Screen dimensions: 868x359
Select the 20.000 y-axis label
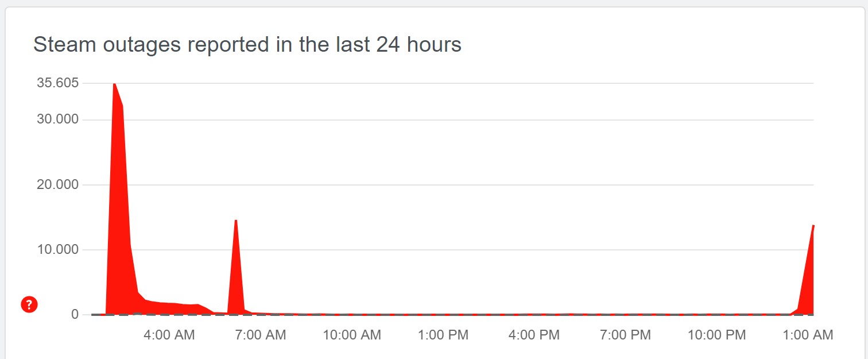(x=57, y=184)
